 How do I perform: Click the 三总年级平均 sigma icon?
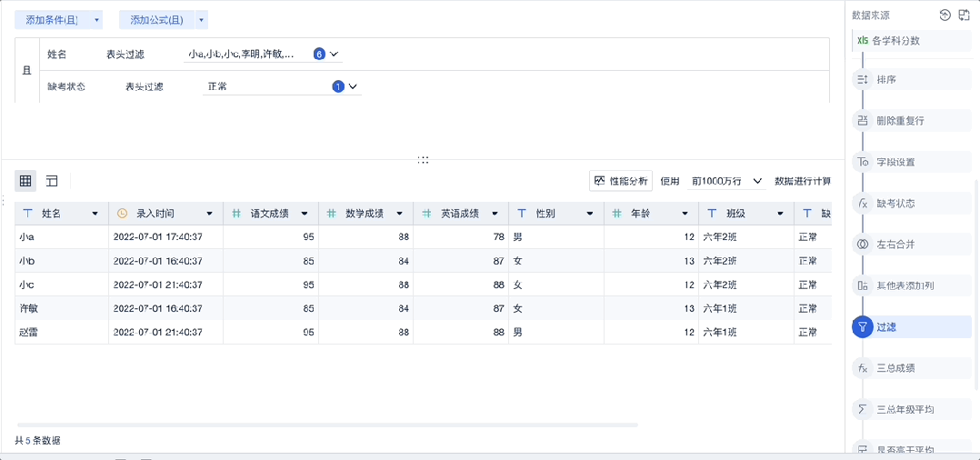point(862,410)
